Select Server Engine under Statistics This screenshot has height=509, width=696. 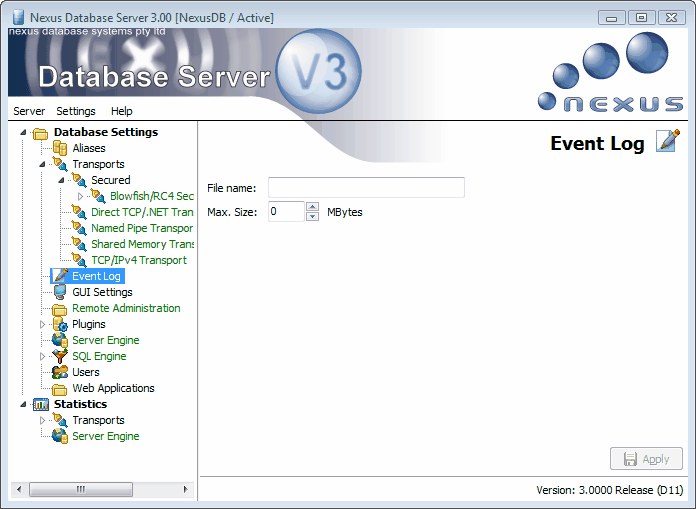point(106,436)
